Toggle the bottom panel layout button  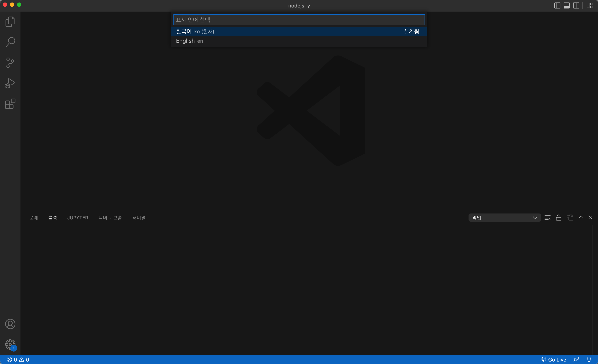pos(566,5)
